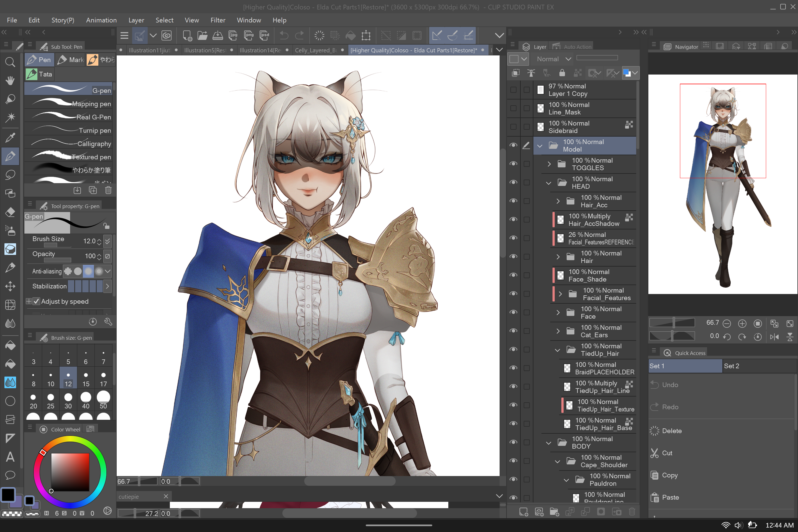Click the Open file icon
This screenshot has height=532, width=798.
tap(202, 35)
